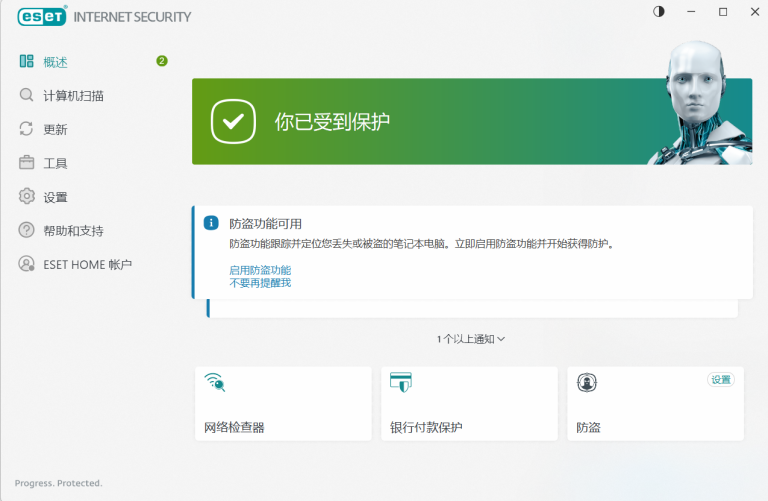The height and width of the screenshot is (501, 768).
Task: Click the 你已受到保护 status text
Action: (332, 122)
